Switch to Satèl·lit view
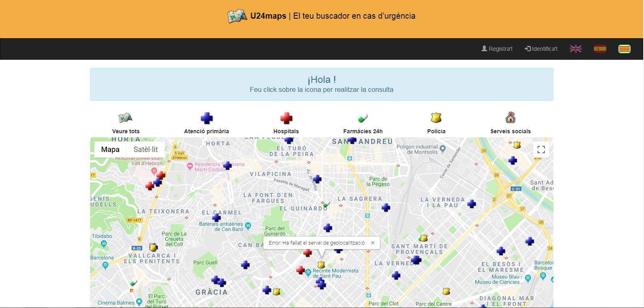644x308 pixels. point(146,150)
